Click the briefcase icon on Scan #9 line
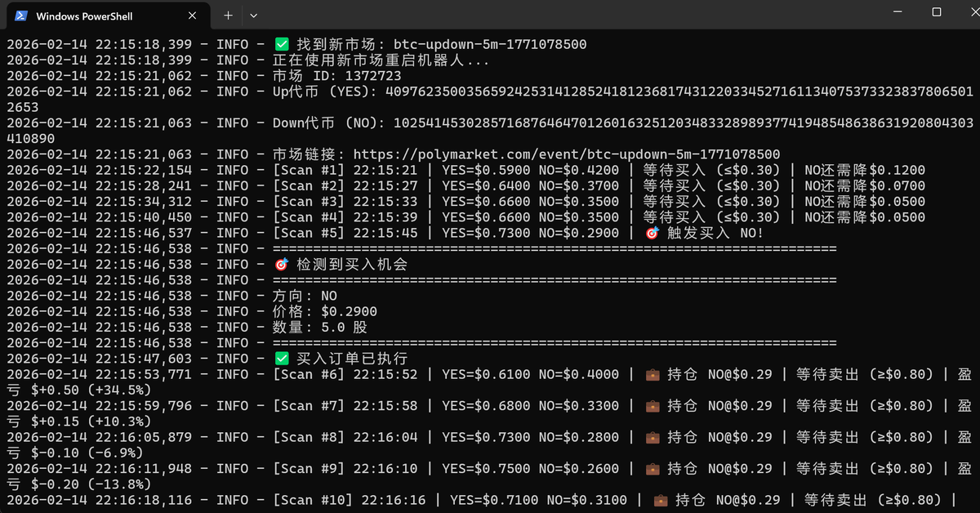Screen dimensions: 980x513 (652, 469)
